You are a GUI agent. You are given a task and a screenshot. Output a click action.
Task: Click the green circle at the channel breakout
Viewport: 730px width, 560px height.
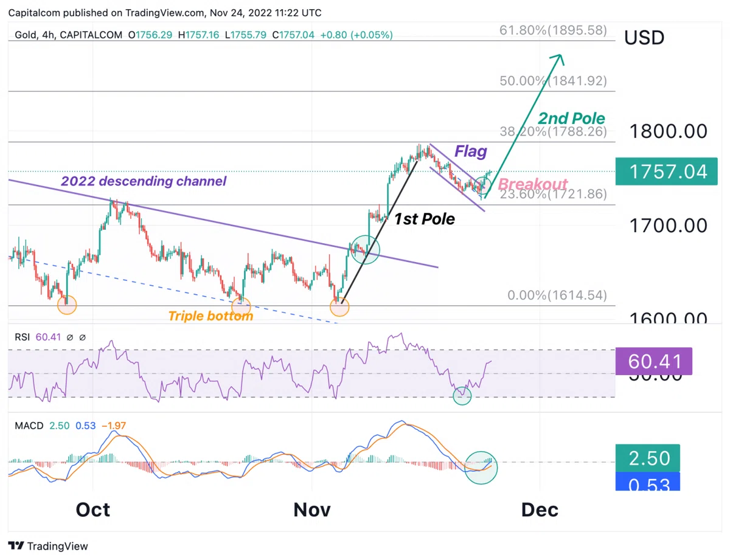[366, 249]
